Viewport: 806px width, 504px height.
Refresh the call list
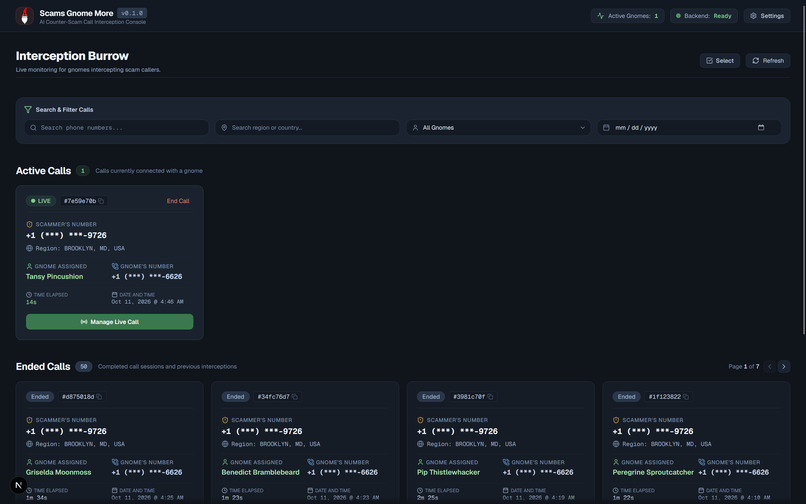pyautogui.click(x=768, y=61)
